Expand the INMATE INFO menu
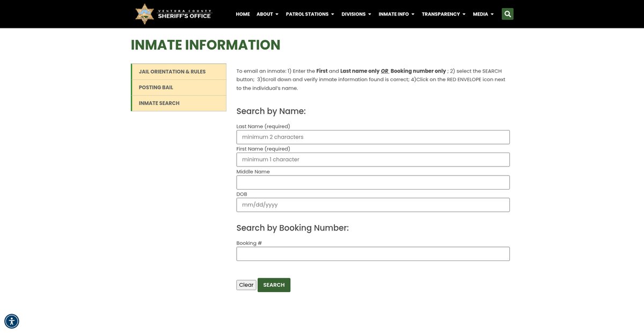This screenshot has width=644, height=333. (x=397, y=14)
